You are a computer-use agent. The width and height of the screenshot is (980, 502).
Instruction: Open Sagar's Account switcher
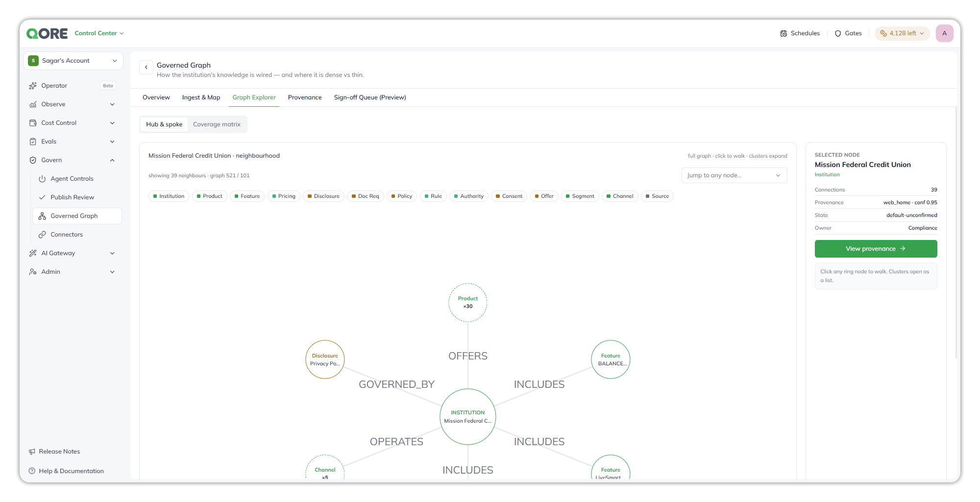click(x=73, y=61)
